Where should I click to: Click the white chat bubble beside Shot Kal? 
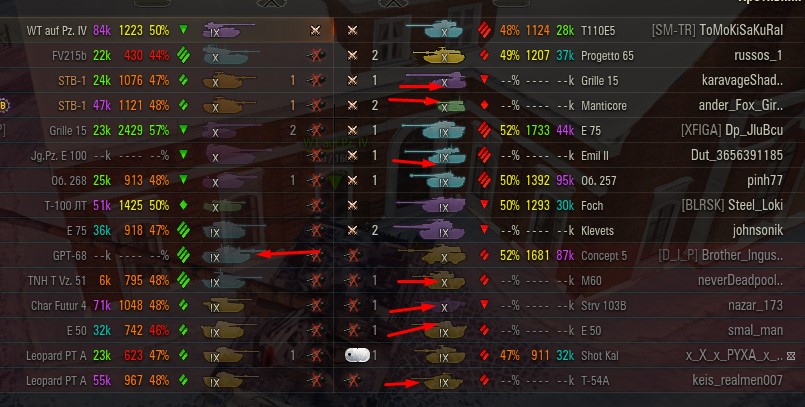pyautogui.click(x=357, y=355)
